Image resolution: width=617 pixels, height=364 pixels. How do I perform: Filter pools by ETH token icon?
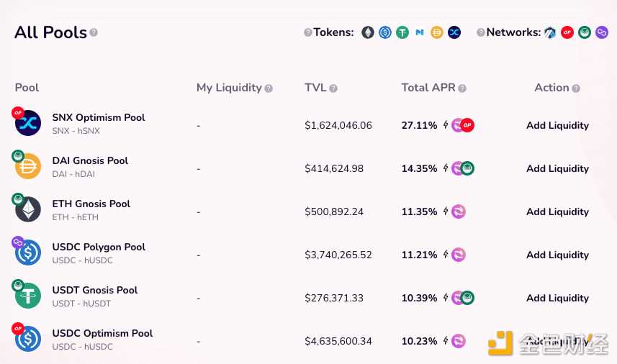[x=368, y=32]
